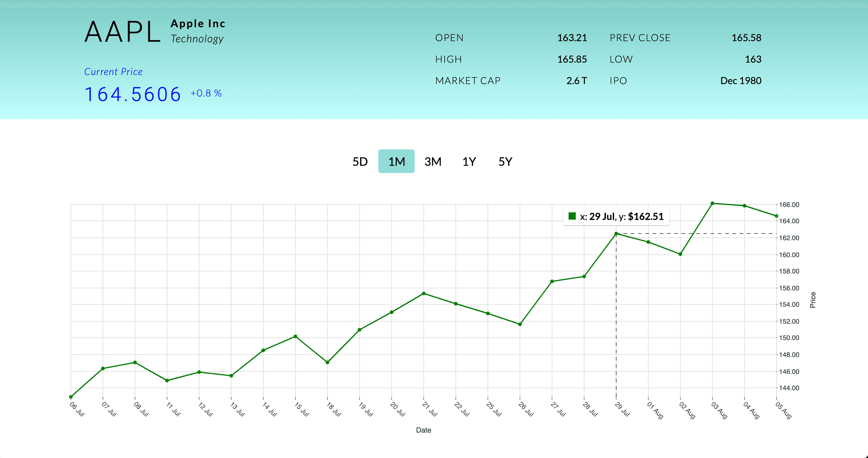Screen dimensions: 868x458
Task: Click the 05 Aug axis date label
Action: (784, 410)
